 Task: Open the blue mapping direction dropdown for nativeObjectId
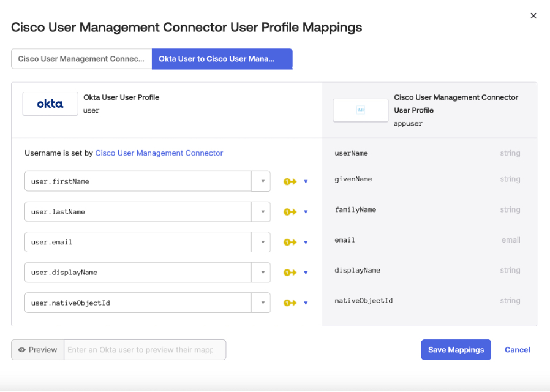(x=306, y=303)
